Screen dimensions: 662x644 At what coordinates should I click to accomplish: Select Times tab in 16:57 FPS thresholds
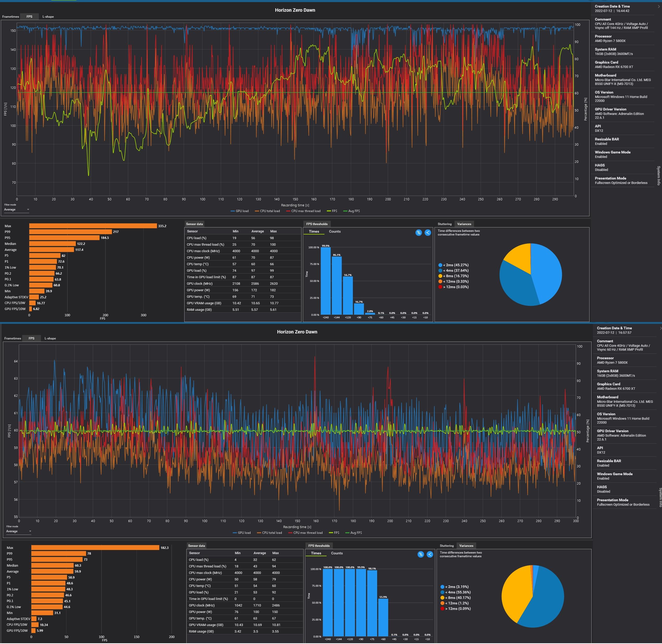click(x=316, y=553)
